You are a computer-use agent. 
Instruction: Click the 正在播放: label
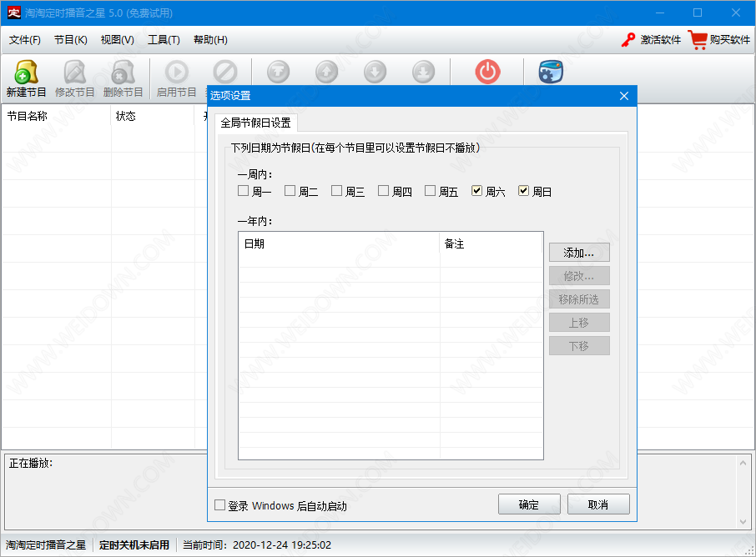(x=31, y=463)
